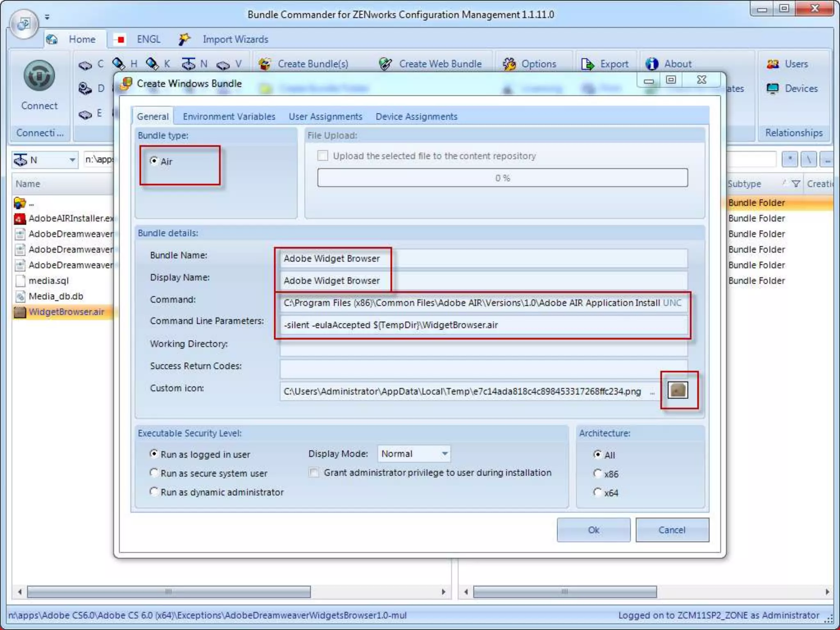
Task: Click the Devices monitor icon
Action: tap(773, 89)
